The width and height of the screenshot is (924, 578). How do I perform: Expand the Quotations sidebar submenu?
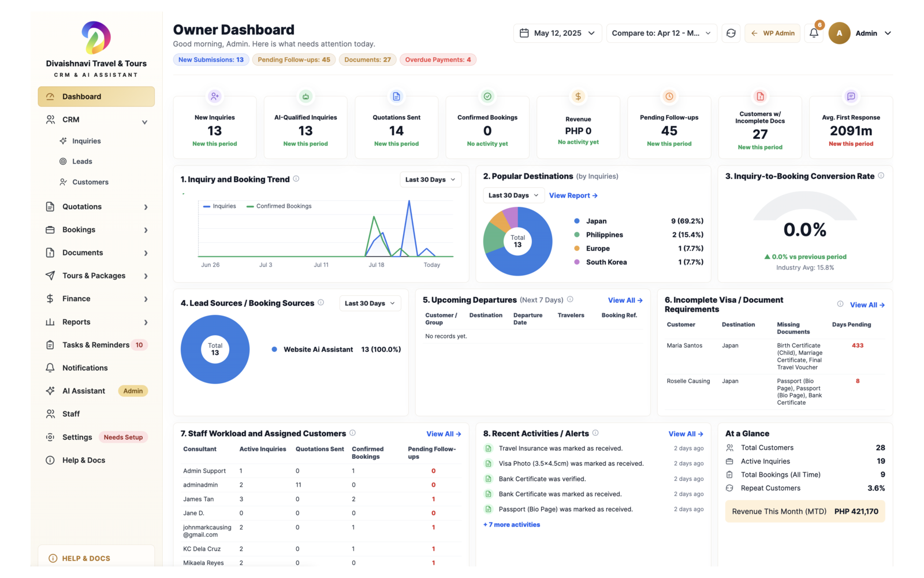[146, 207]
